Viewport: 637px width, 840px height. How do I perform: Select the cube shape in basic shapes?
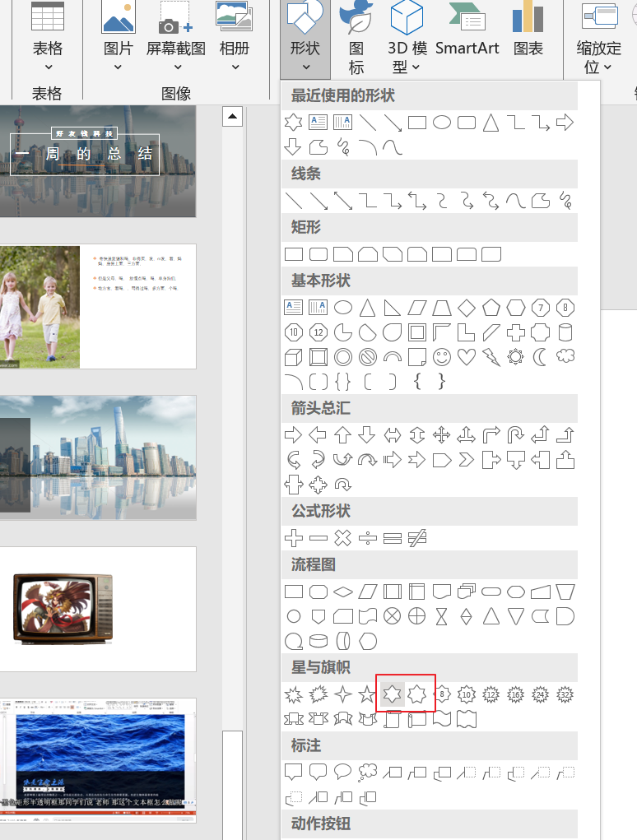pos(294,357)
